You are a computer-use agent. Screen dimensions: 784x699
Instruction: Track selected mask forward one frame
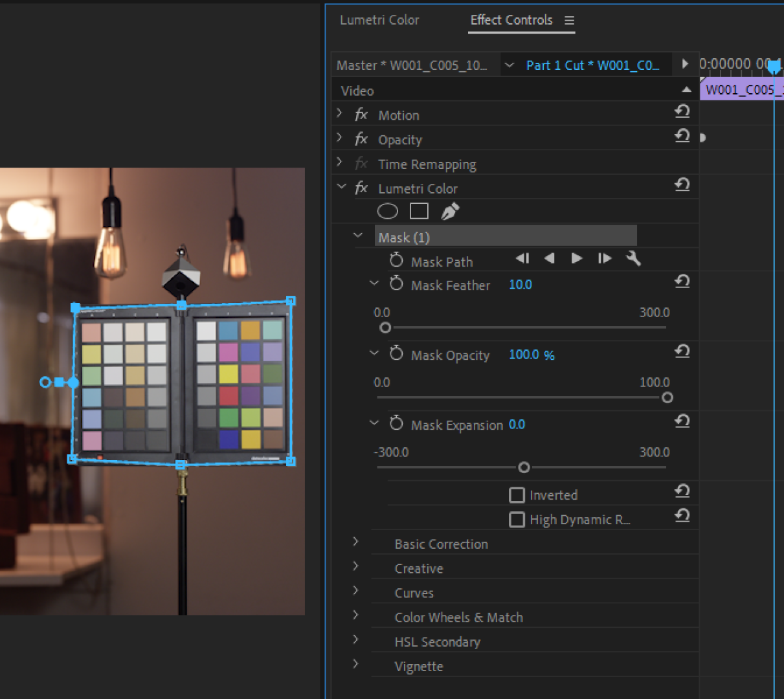click(x=605, y=258)
